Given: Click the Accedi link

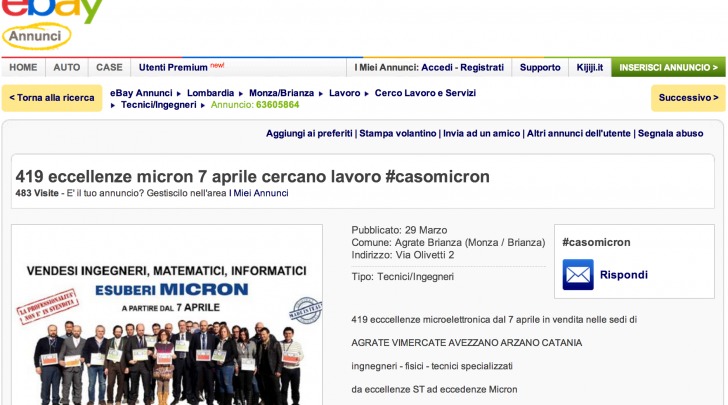Looking at the screenshot, I should tap(436, 67).
